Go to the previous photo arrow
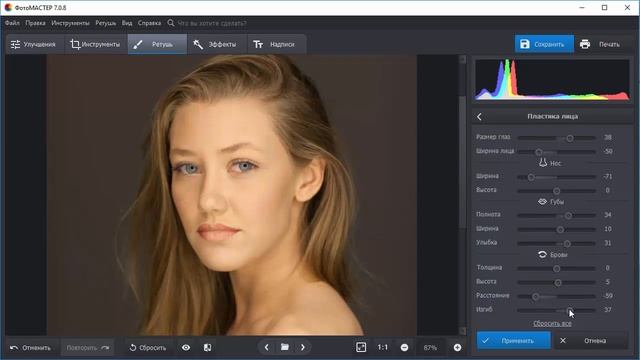Screen dimensions: 640x360 tap(267, 347)
